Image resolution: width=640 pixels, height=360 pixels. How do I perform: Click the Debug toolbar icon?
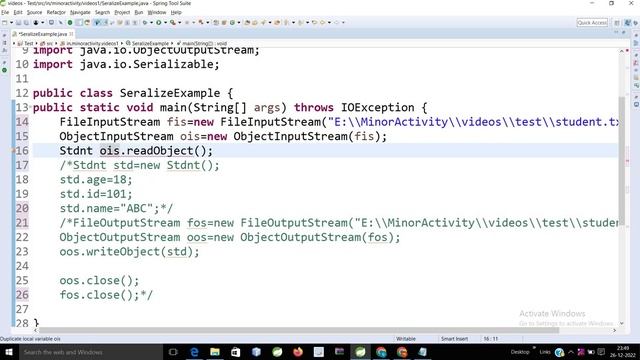coord(145,22)
